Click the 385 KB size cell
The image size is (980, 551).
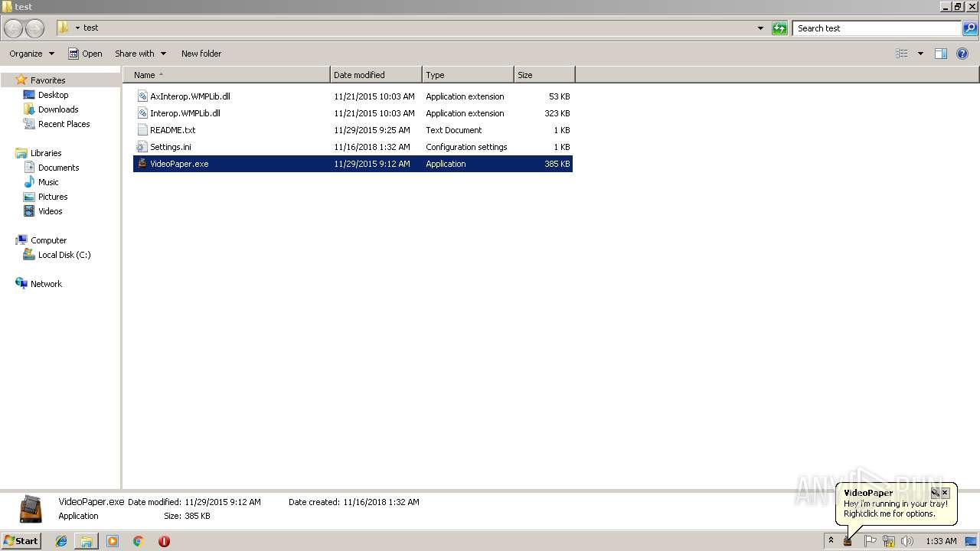point(557,164)
